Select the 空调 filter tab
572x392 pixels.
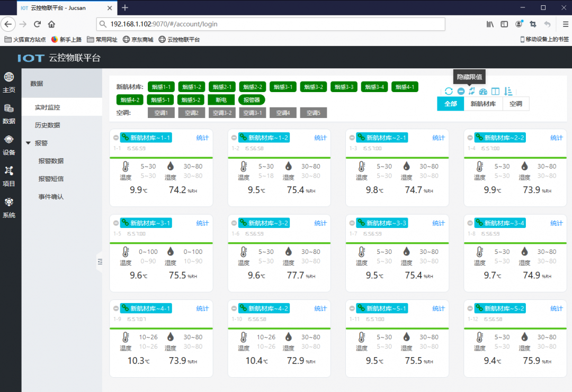click(x=515, y=104)
